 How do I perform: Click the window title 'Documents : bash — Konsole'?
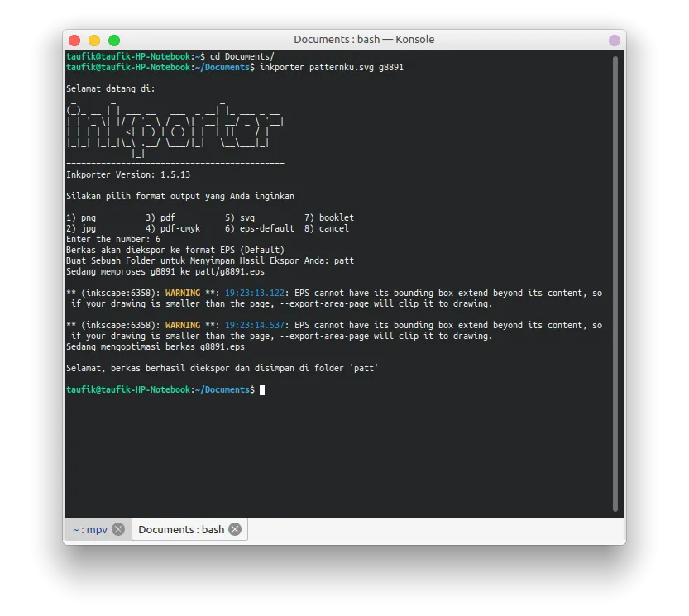tap(364, 40)
